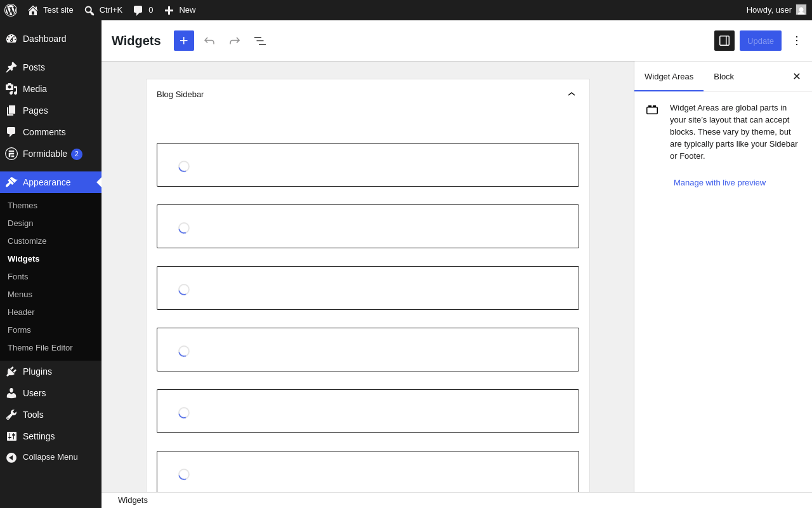Screen dimensions: 812x508
Task: Select the first loading widget block
Action: 368,165
